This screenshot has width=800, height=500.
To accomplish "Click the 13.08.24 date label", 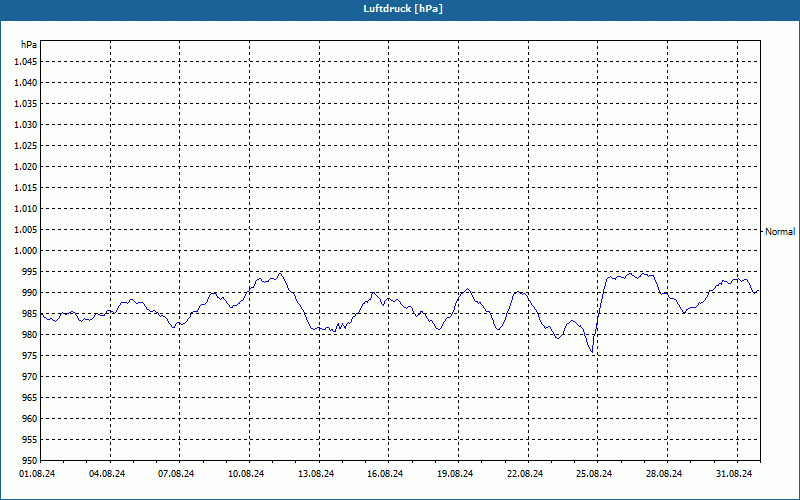I will tap(316, 474).
